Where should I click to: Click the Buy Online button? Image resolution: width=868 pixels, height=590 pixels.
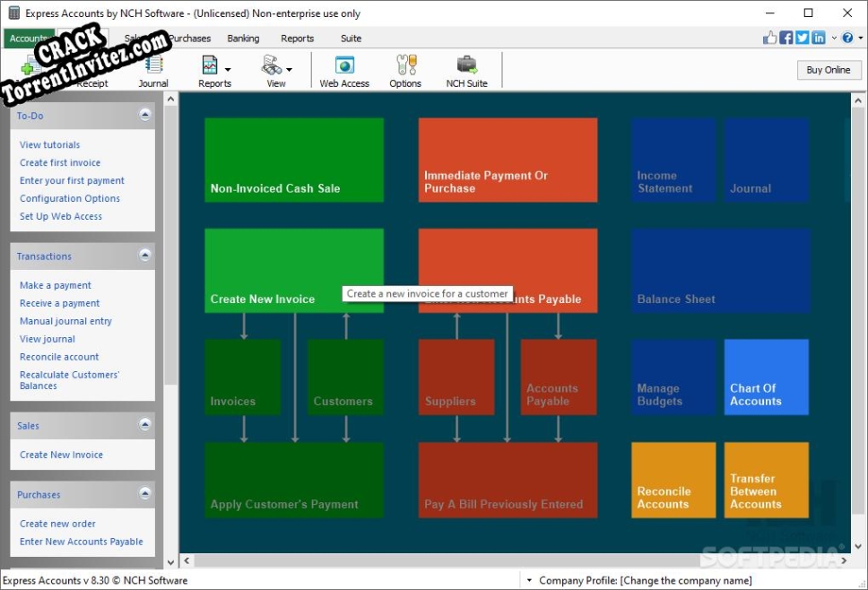[828, 70]
